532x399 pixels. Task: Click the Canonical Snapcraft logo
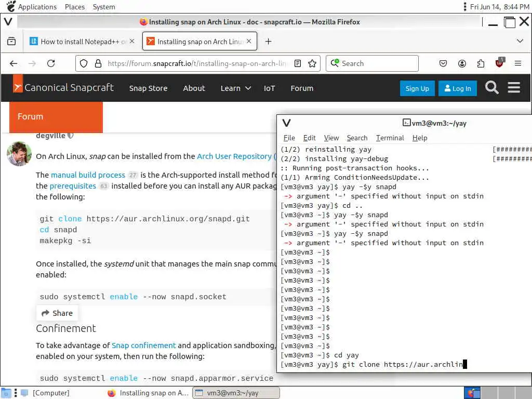tap(63, 87)
